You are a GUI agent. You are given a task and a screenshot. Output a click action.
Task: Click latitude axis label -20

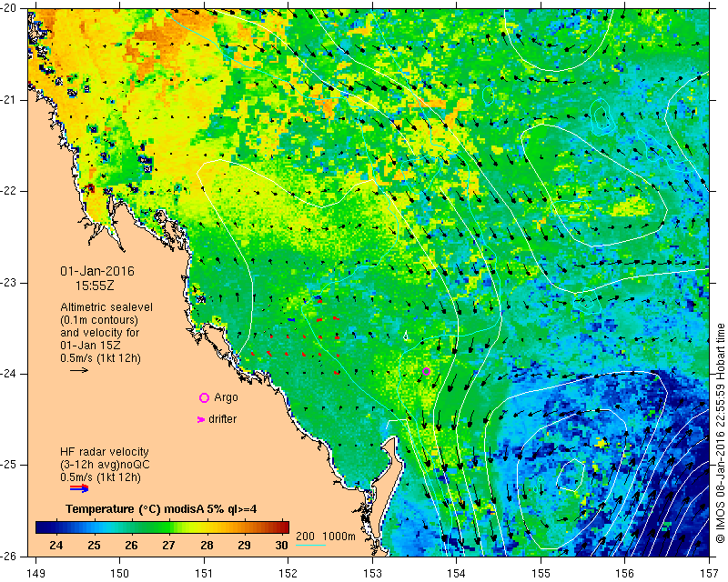[x=9, y=9]
